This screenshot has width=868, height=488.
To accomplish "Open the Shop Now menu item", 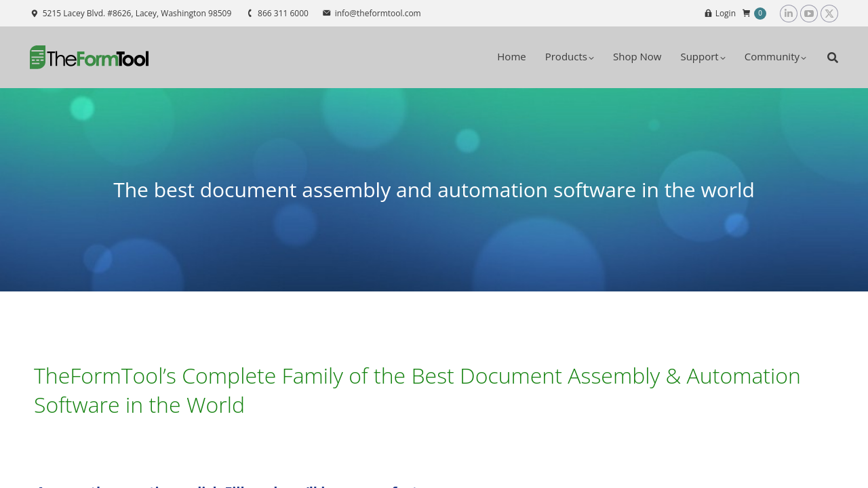I will [637, 57].
